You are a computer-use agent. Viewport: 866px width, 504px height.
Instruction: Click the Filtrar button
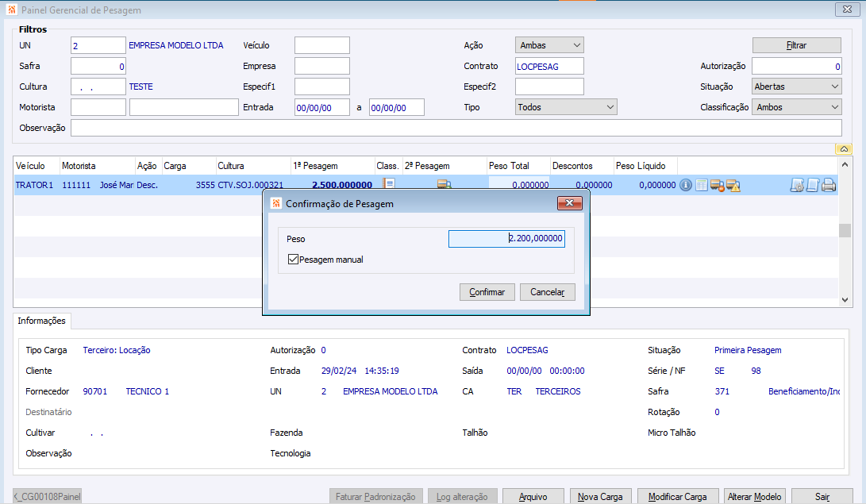pos(796,45)
